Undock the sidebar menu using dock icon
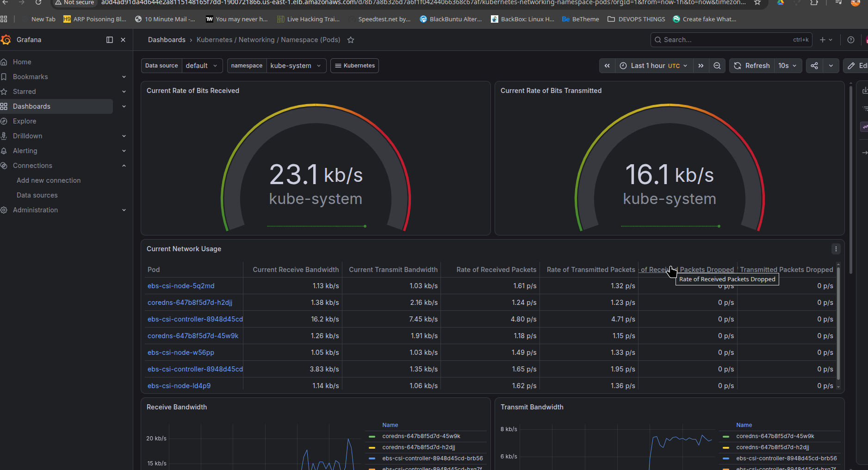 tap(110, 40)
